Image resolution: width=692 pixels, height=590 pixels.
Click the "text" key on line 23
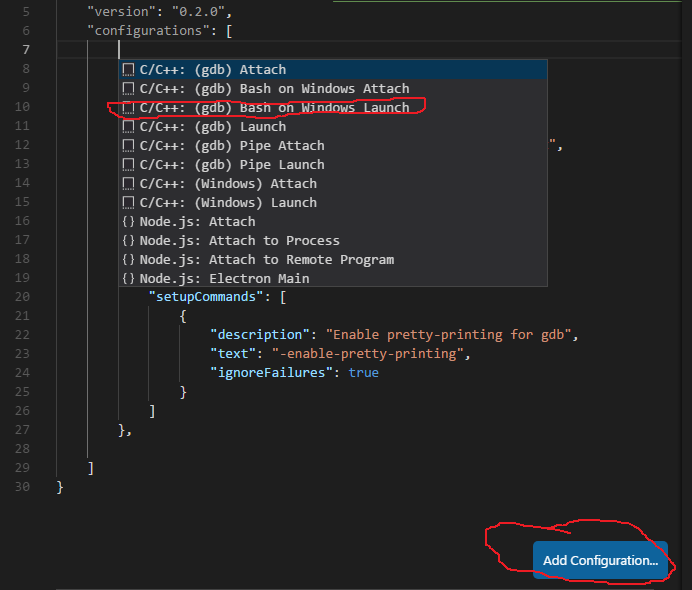click(x=233, y=353)
